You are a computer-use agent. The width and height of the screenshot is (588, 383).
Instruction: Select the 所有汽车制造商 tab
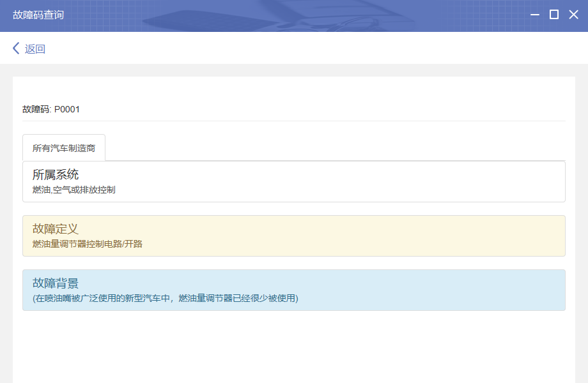click(64, 148)
